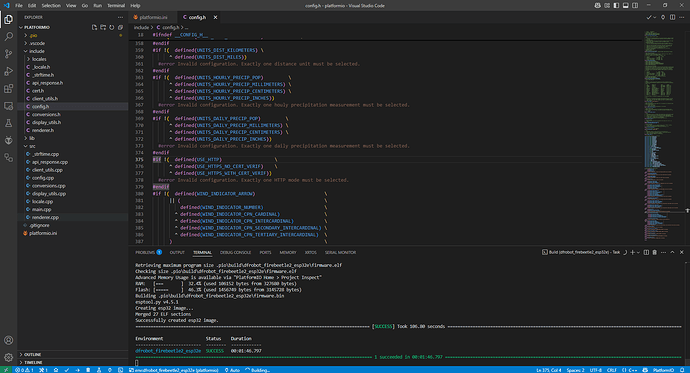This screenshot has height=373, width=690.
Task: Split the editor to the right
Action: click(672, 17)
